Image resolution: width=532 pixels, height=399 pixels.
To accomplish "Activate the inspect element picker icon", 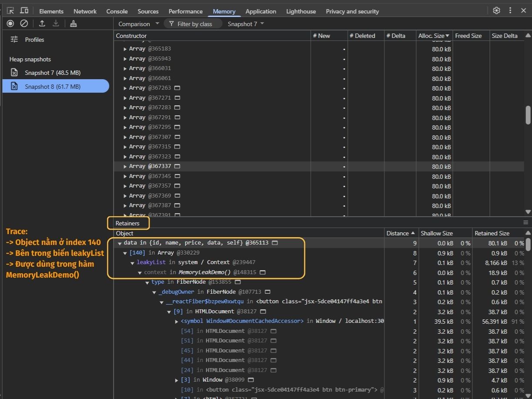I will tap(10, 11).
